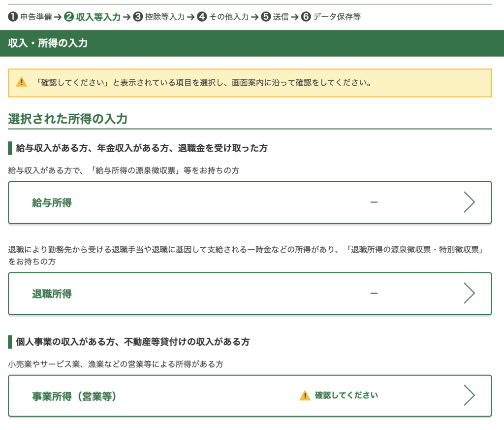Click heading 給与収入がある方、年金収入がある方

(142, 148)
